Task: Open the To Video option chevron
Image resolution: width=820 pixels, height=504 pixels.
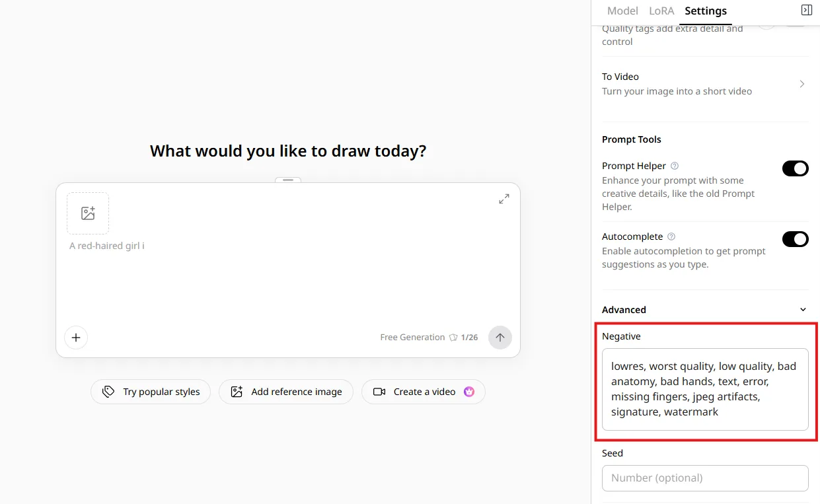Action: [x=802, y=84]
